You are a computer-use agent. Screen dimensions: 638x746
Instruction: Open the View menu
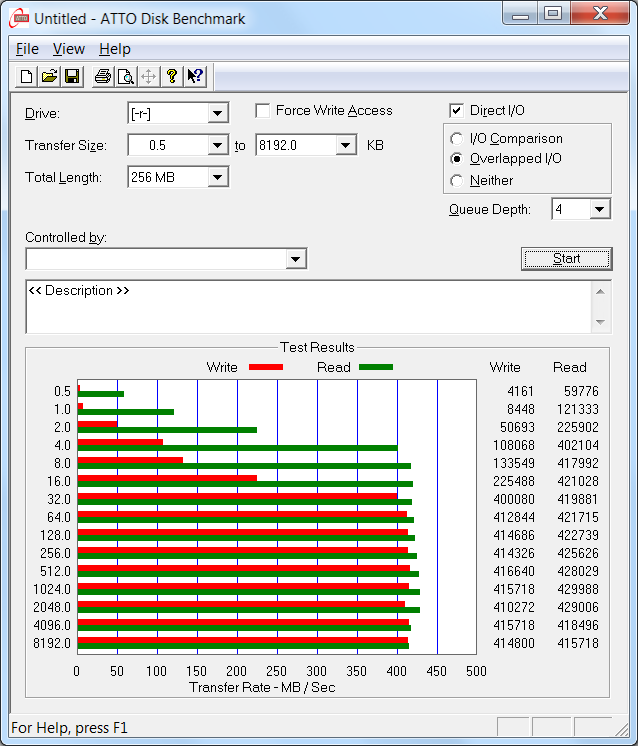coord(69,49)
